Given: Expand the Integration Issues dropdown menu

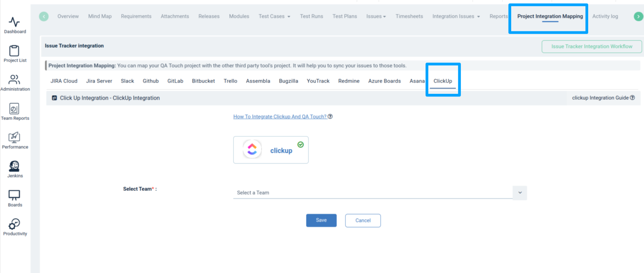Looking at the screenshot, I should (x=456, y=16).
